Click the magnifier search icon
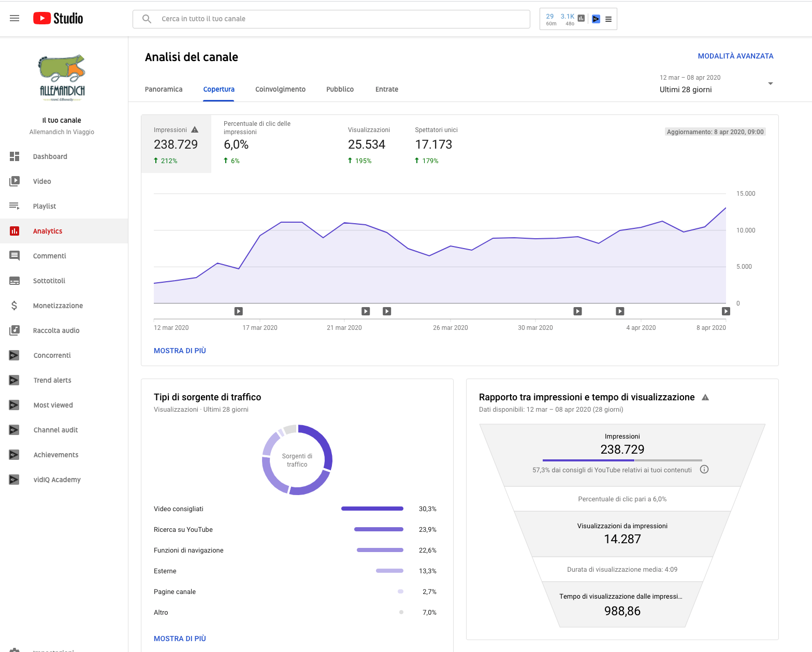The width and height of the screenshot is (812, 652). click(147, 19)
